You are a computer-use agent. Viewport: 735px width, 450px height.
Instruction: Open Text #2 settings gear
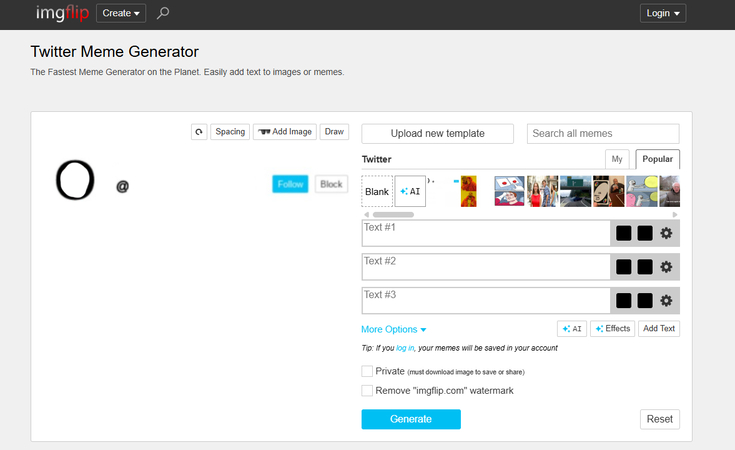666,267
